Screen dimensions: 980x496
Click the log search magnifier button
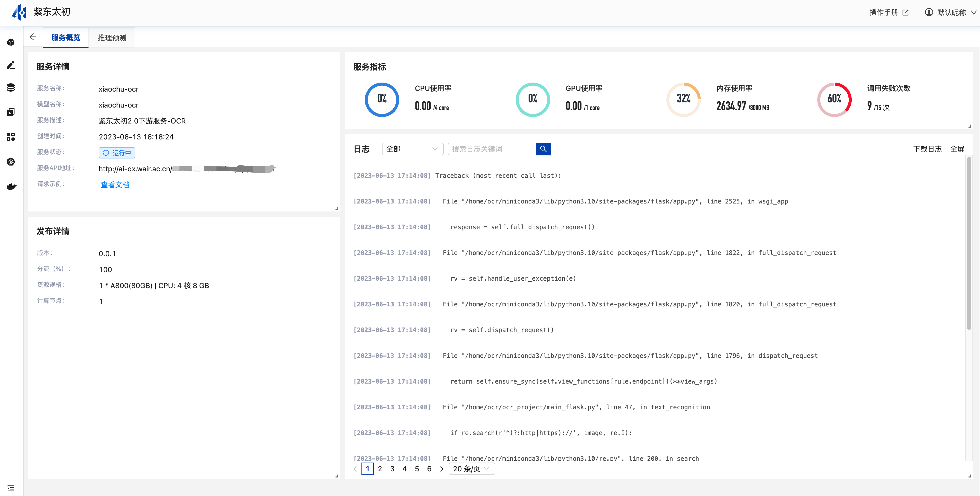[543, 149]
